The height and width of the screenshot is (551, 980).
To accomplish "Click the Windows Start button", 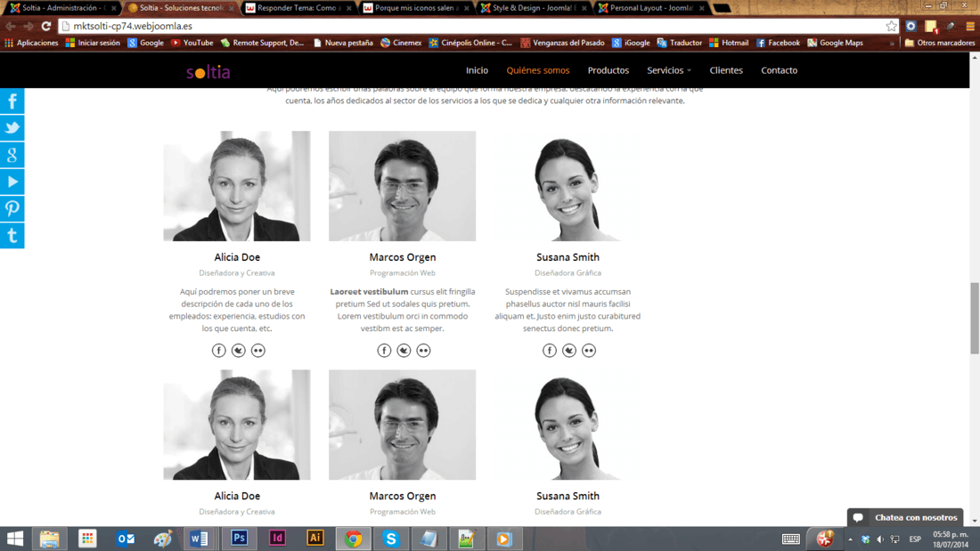I will point(14,538).
